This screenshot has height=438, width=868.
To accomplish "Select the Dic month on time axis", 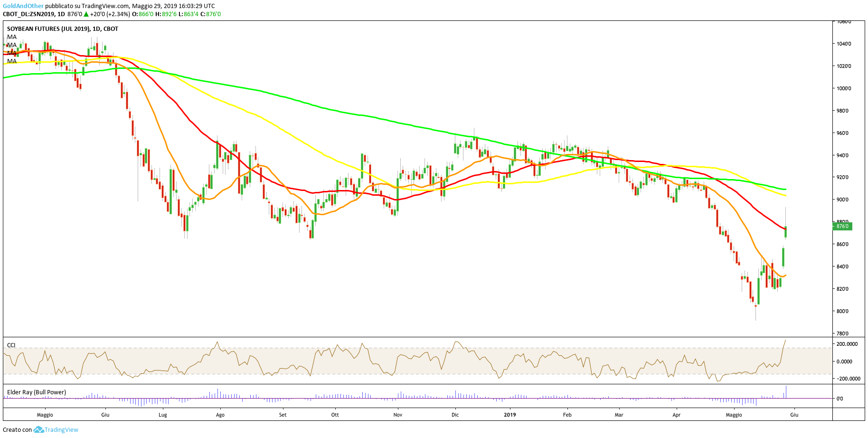I will pyautogui.click(x=455, y=415).
